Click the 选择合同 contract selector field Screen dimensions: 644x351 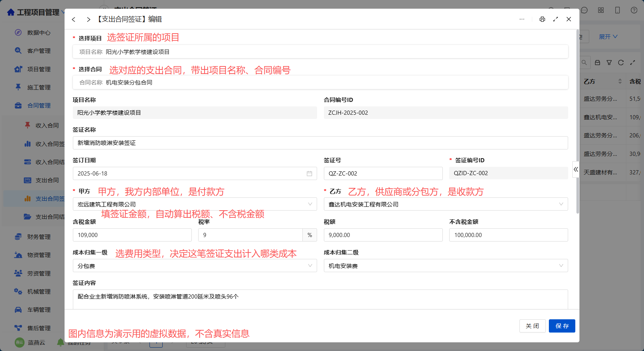click(320, 82)
